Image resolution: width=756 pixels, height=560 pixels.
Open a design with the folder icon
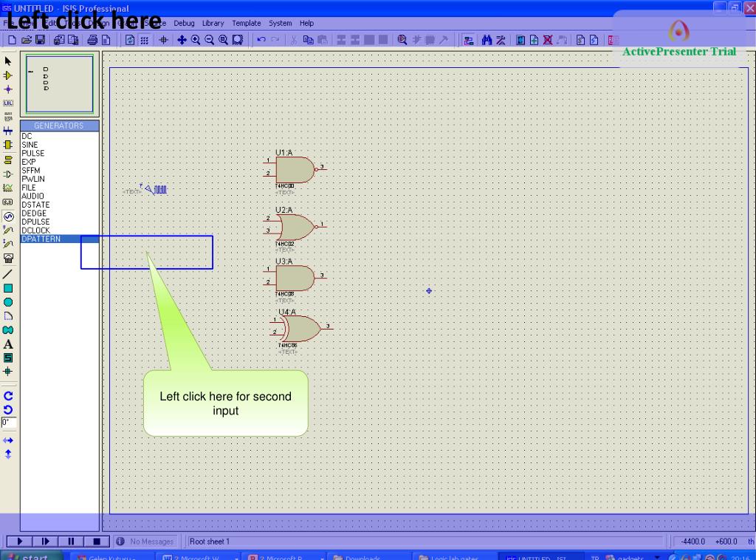tap(27, 40)
